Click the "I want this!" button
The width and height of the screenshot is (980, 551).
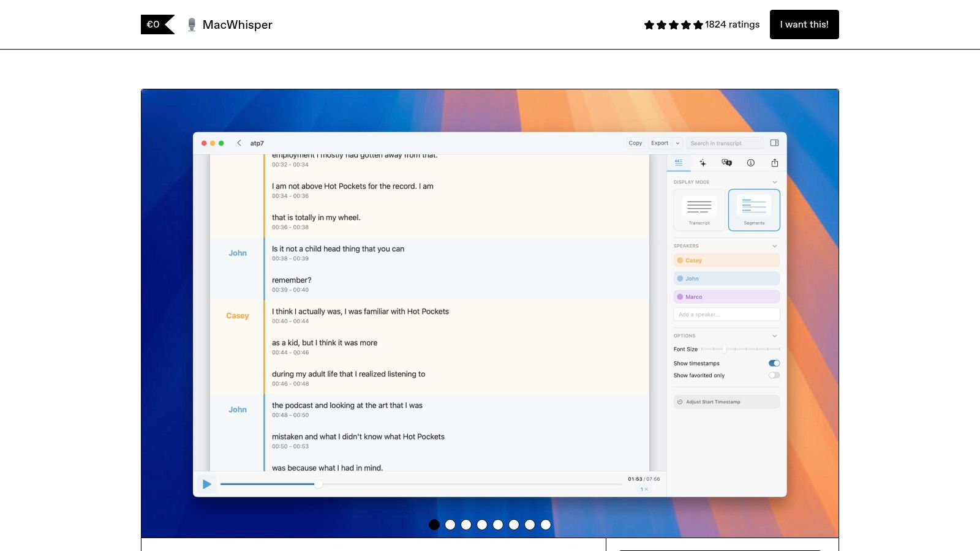pyautogui.click(x=804, y=24)
